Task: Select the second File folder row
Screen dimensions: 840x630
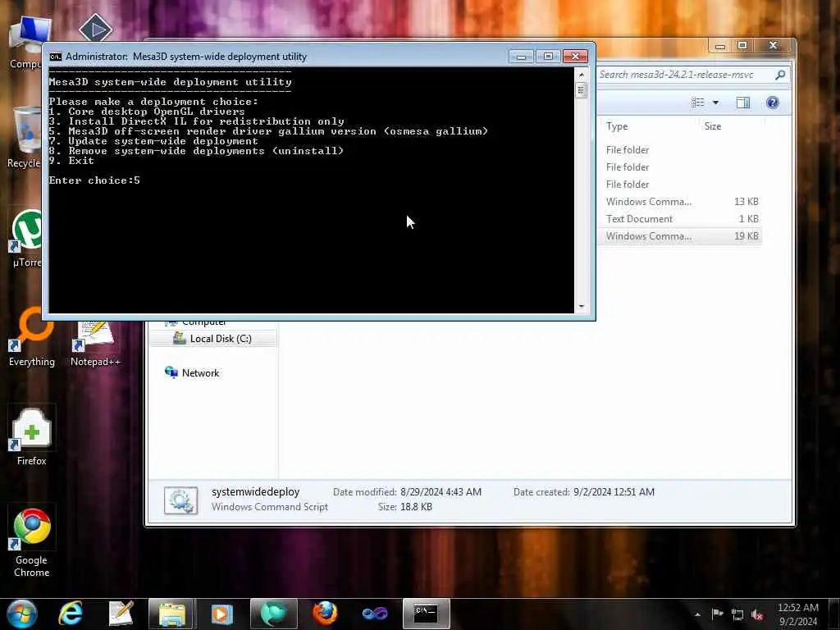Action: (679, 167)
